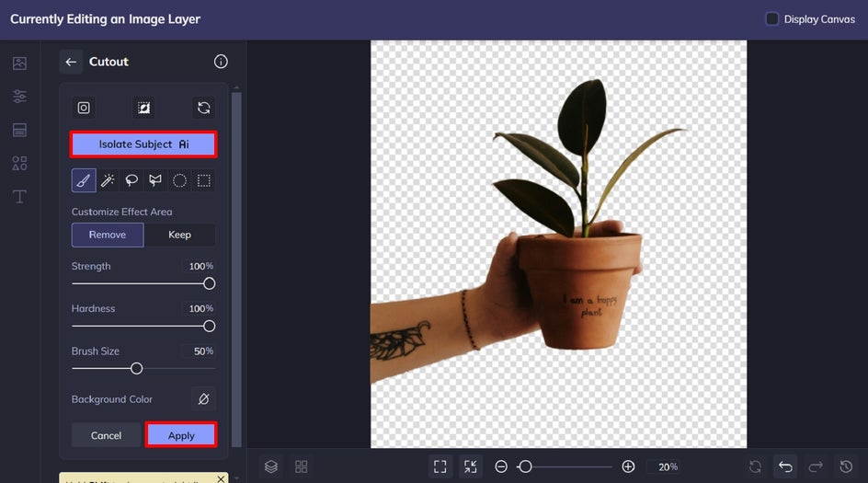The image size is (868, 483).
Task: Enable the Display Canvas checkbox
Action: click(771, 18)
